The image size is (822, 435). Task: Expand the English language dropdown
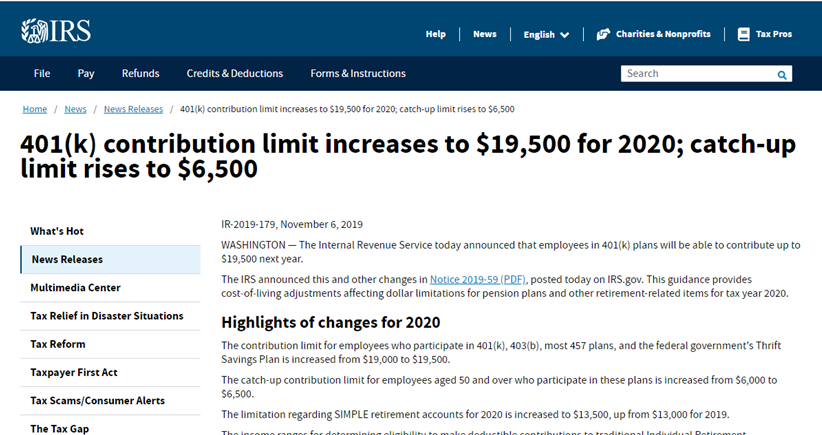tap(546, 35)
